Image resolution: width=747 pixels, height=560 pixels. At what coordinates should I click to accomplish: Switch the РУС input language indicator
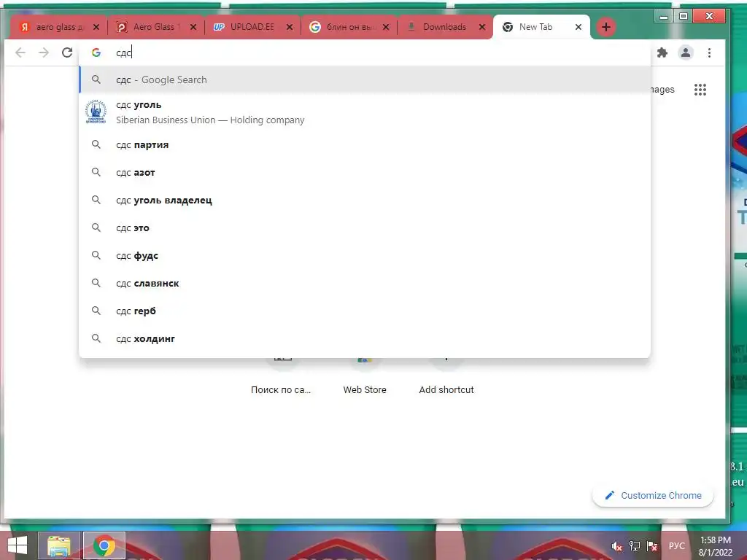pos(677,546)
